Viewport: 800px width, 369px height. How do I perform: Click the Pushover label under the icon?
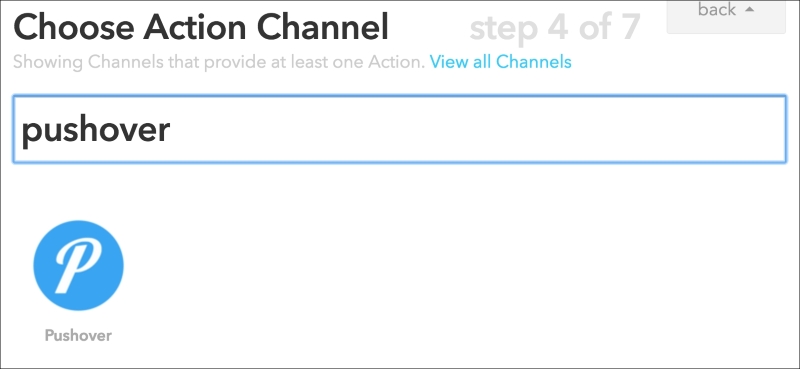(x=78, y=335)
